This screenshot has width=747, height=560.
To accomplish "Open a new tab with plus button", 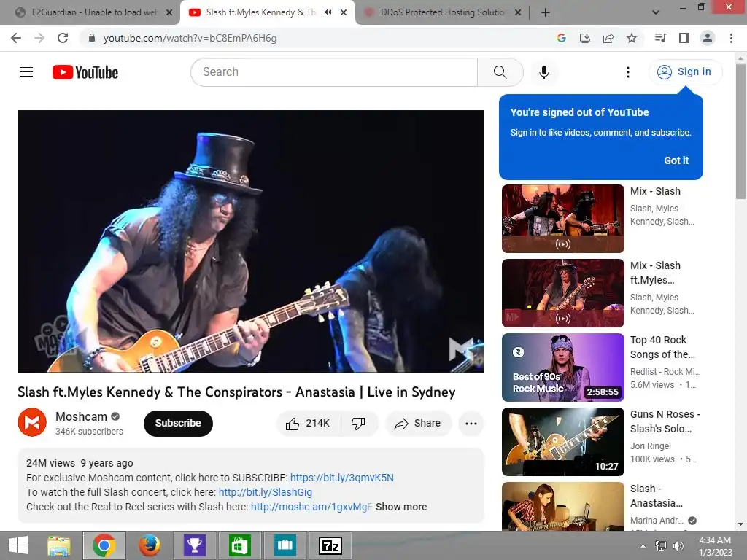I will click(546, 12).
